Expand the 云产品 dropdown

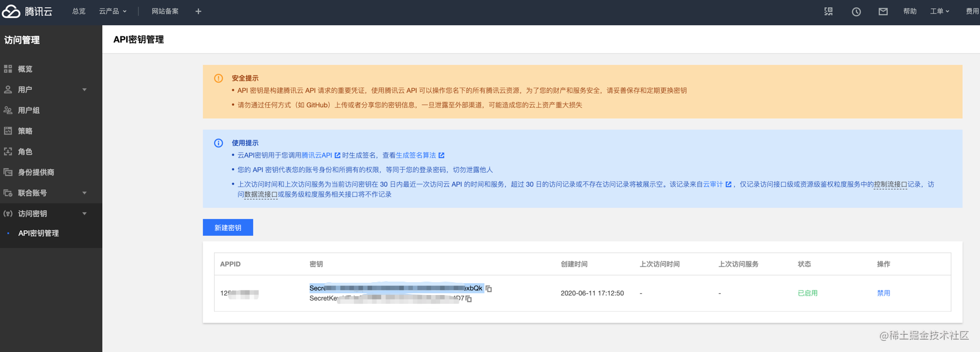click(x=113, y=11)
